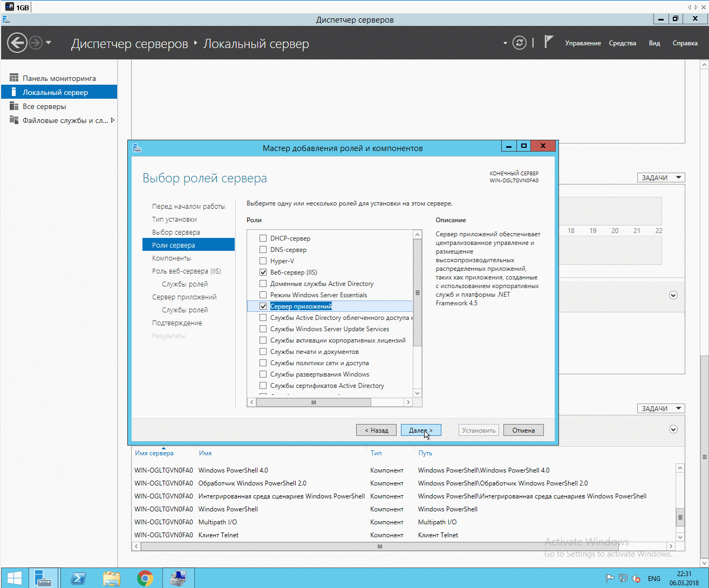
Task: Click the Далее button in the wizard
Action: pyautogui.click(x=421, y=430)
